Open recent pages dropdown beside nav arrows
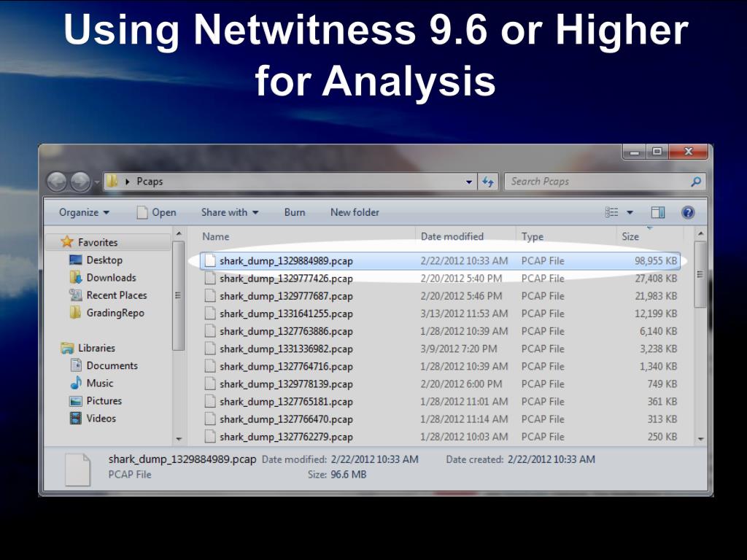 point(97,182)
